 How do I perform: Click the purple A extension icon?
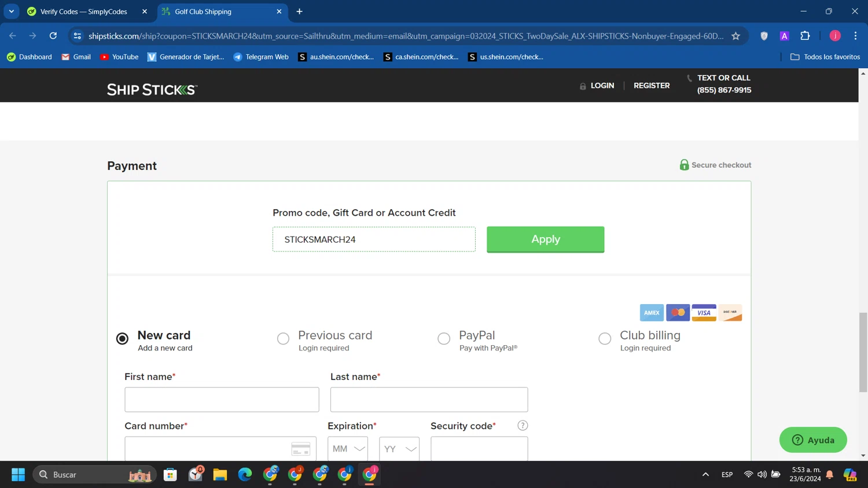[x=784, y=36]
